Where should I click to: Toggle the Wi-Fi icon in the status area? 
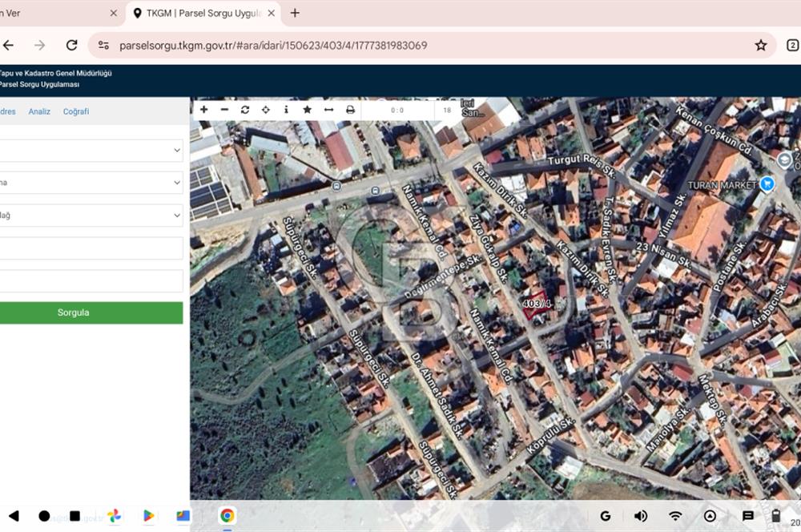coord(675,516)
